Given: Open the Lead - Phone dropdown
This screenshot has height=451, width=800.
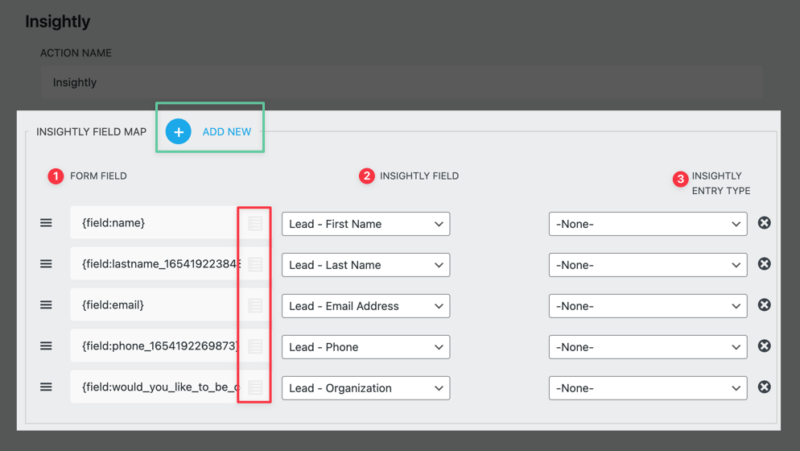Looking at the screenshot, I should (x=366, y=347).
